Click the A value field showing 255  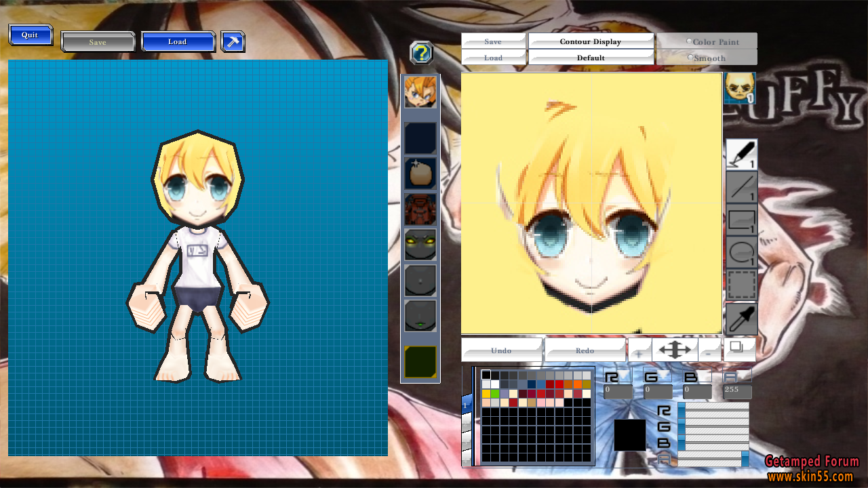[738, 391]
